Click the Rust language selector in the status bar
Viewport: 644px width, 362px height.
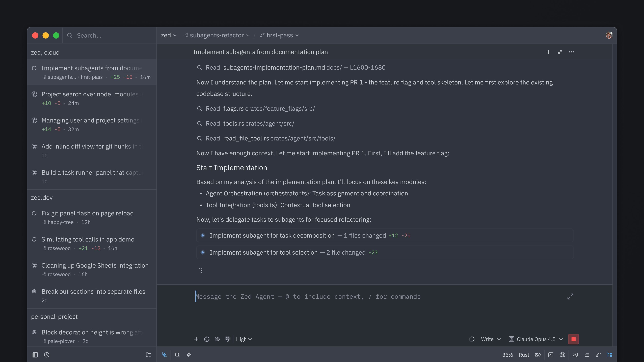(x=524, y=355)
